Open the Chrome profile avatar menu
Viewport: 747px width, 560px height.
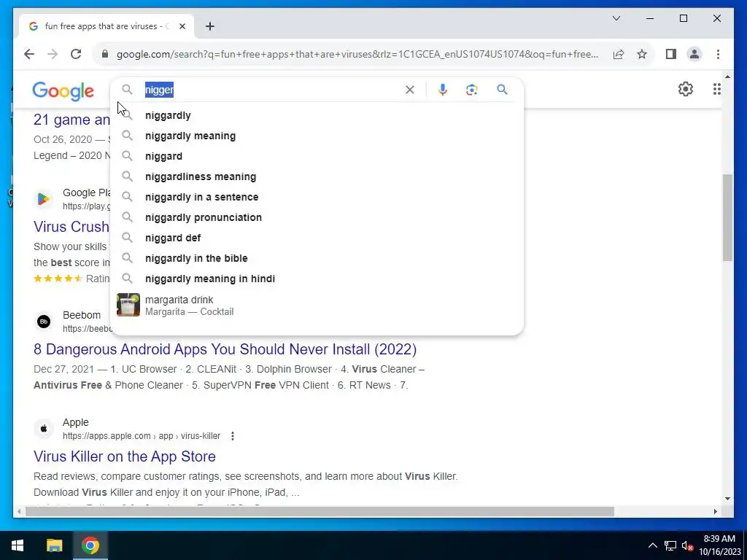694,54
